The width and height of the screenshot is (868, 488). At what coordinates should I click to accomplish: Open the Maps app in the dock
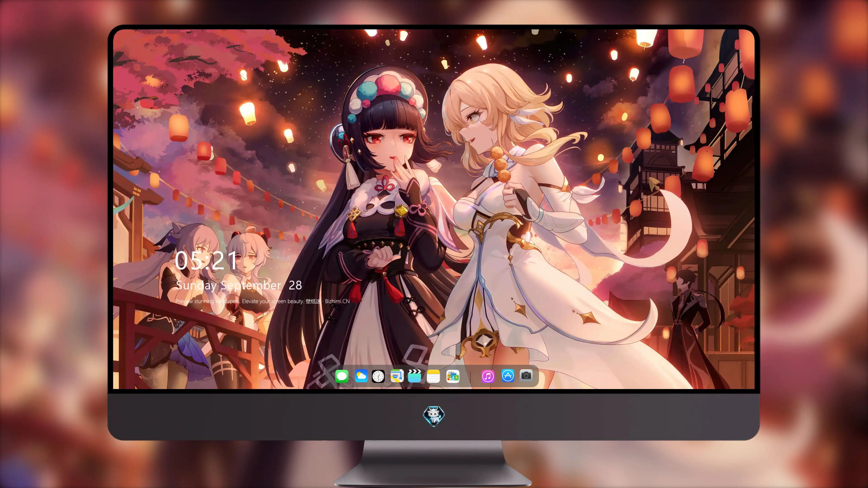(397, 376)
